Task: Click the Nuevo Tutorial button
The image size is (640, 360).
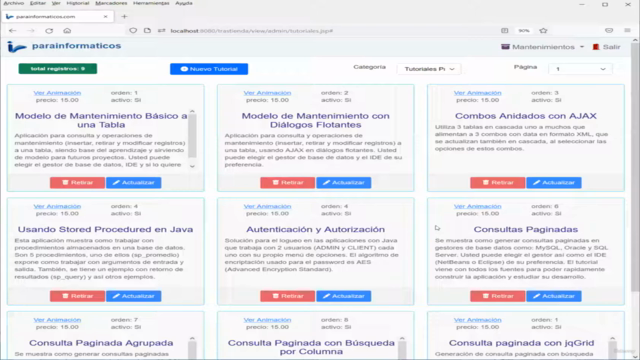Action: [209, 69]
